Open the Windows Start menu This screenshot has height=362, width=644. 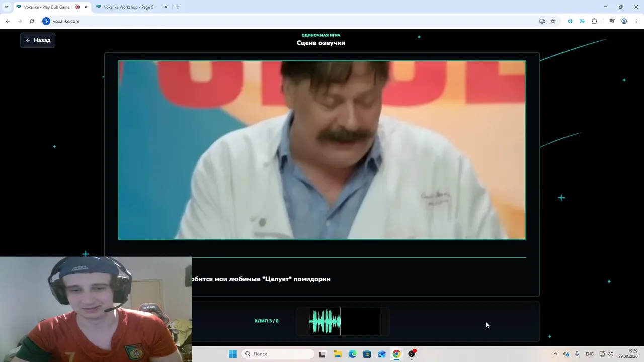tap(233, 354)
